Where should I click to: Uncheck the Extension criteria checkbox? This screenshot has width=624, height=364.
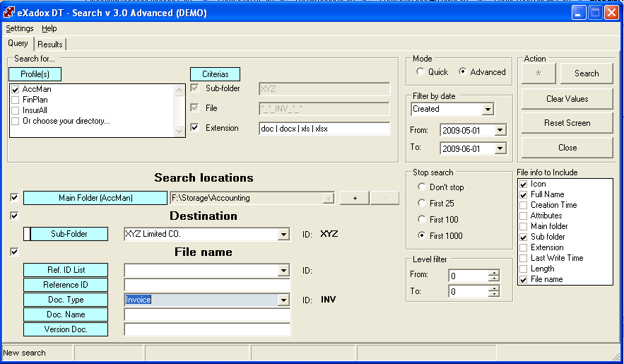pos(194,128)
